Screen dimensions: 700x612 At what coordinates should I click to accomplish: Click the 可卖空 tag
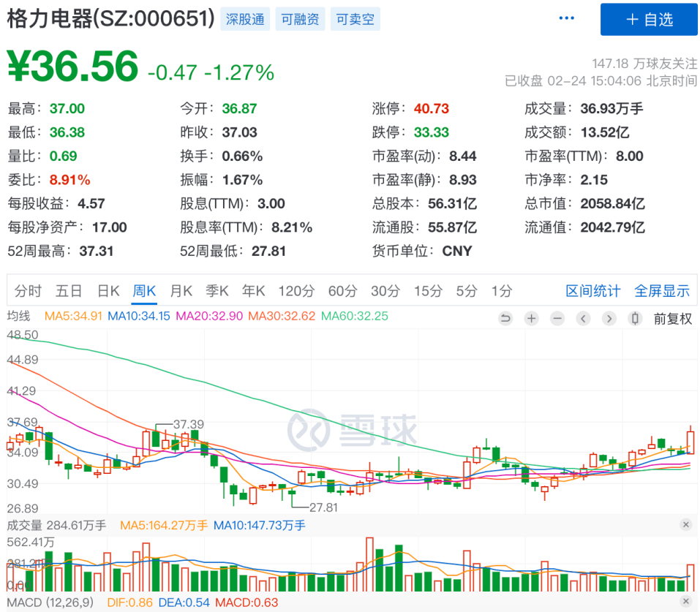(355, 19)
